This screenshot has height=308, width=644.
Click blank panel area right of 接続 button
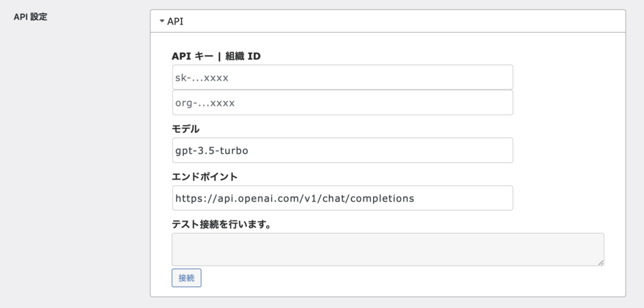click(x=377, y=278)
